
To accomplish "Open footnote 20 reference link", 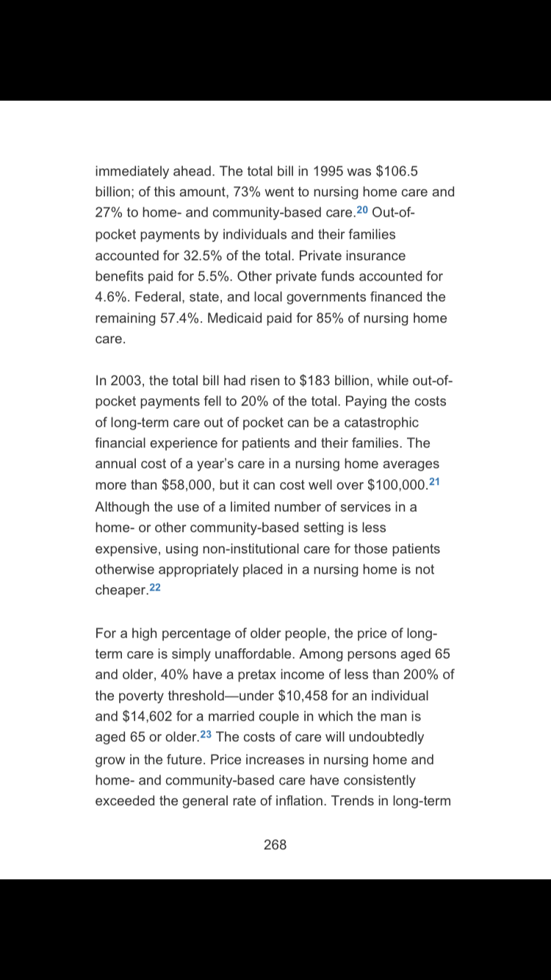I will point(362,210).
